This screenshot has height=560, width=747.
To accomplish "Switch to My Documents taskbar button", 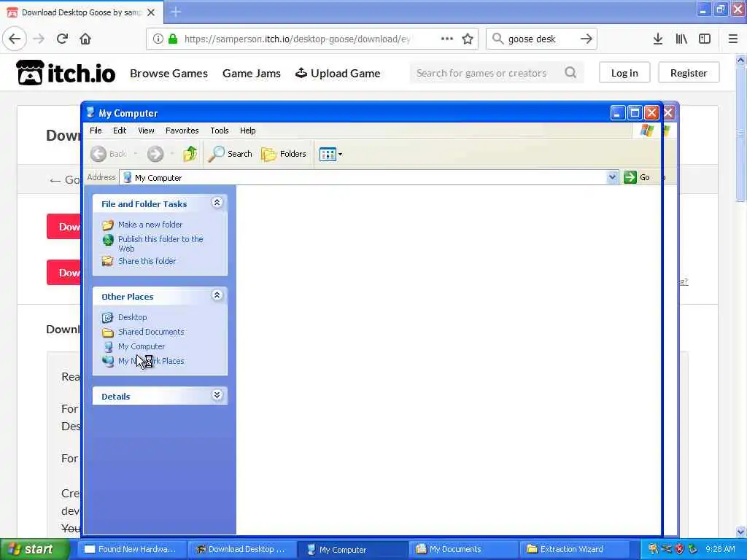I will point(462,549).
